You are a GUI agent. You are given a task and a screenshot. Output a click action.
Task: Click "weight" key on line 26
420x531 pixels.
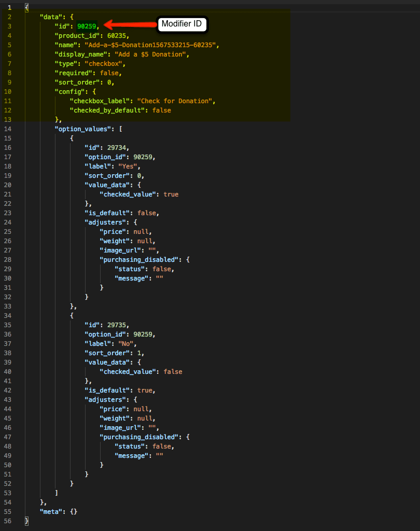coord(115,241)
